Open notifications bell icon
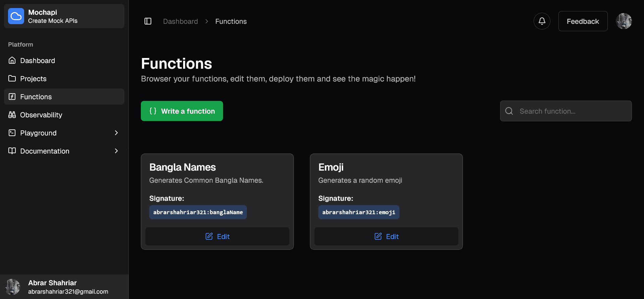The height and width of the screenshot is (299, 644). (542, 21)
